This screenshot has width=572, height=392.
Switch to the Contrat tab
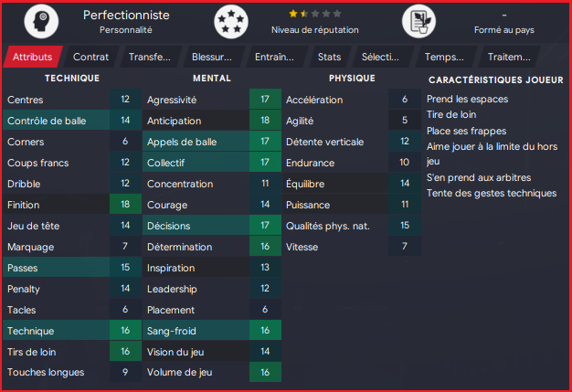[x=90, y=57]
